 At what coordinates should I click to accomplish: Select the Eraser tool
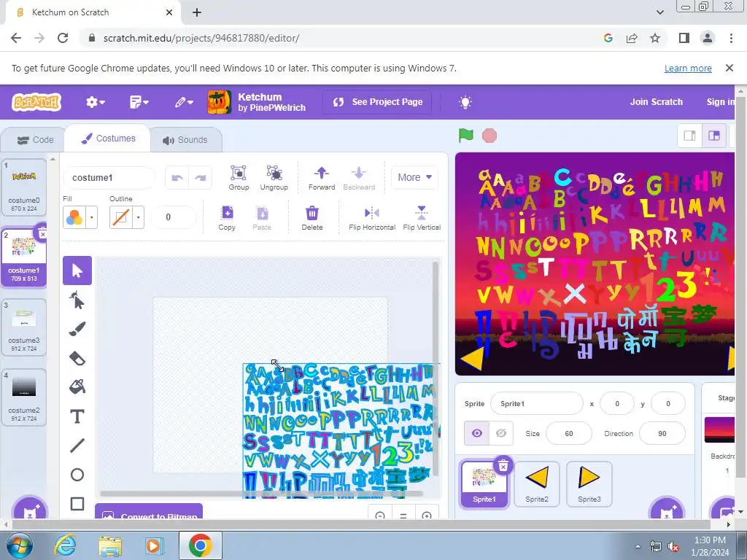77,358
